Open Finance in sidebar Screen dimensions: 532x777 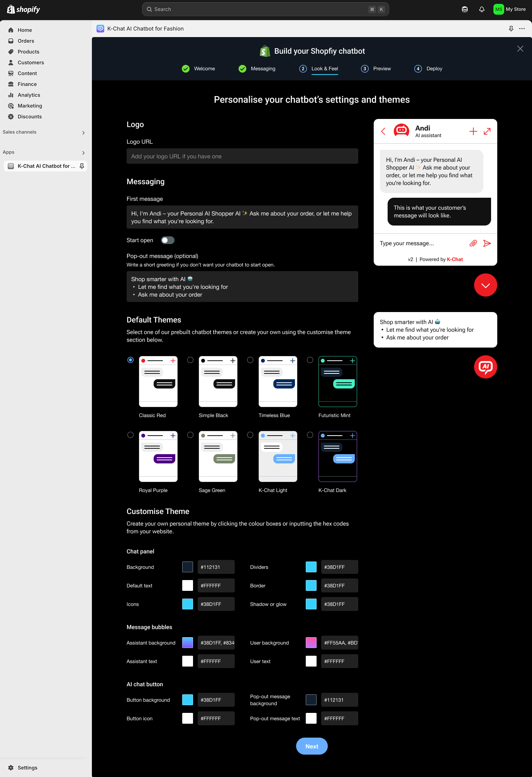[27, 84]
